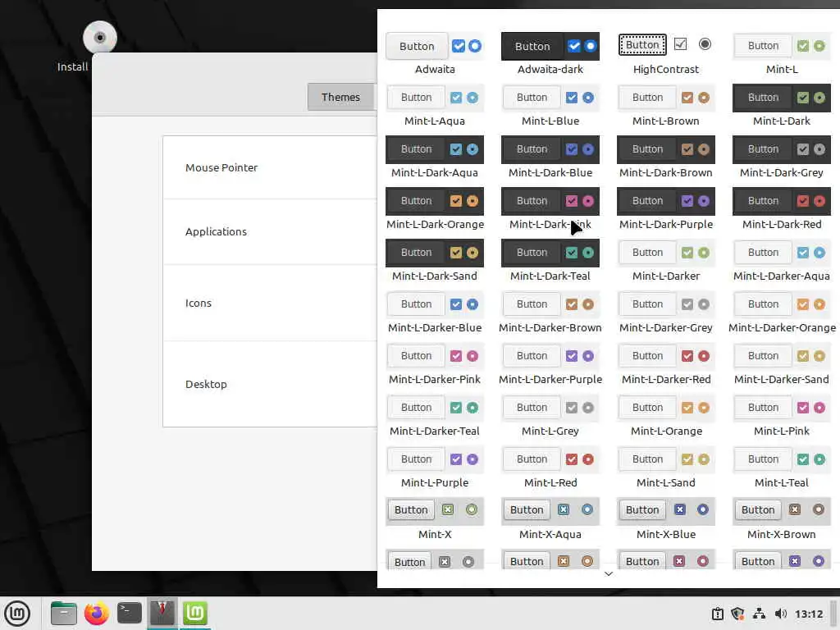Apply the Mint-L-Brown theme
840x630 pixels.
666,106
